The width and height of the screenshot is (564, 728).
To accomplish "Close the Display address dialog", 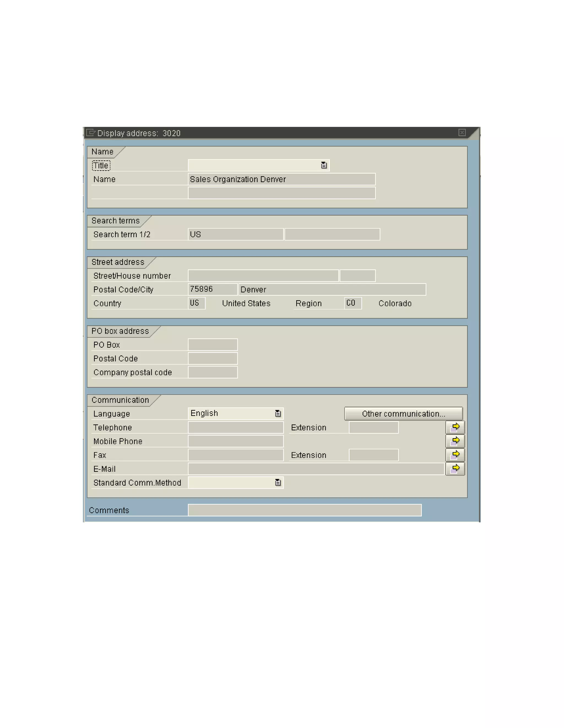I will pos(462,133).
